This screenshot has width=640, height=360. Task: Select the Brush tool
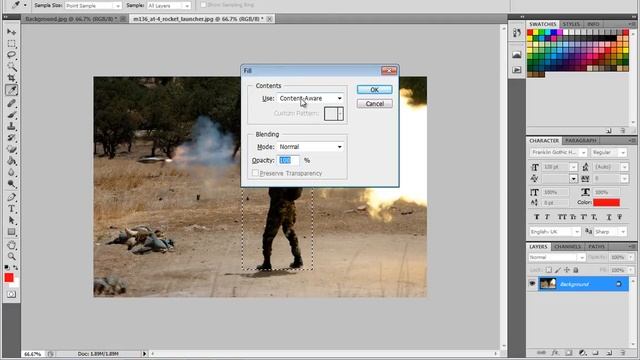point(11,115)
